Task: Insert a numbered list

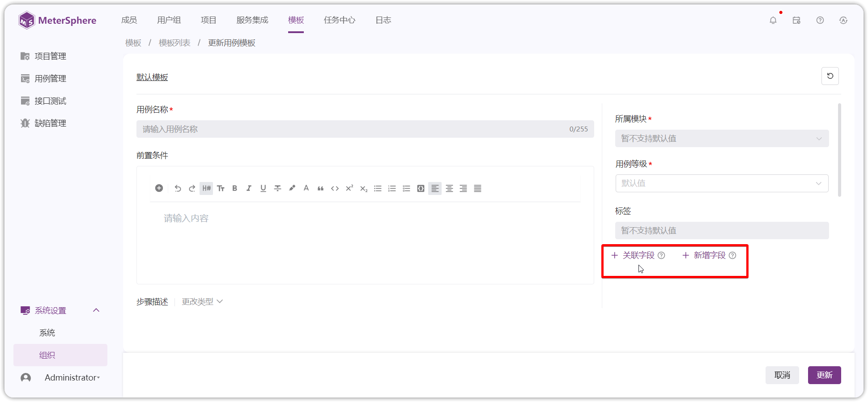Action: coord(392,188)
